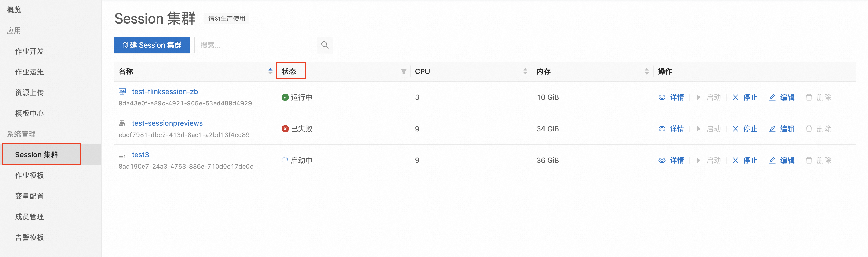Click the edit pencil icon for test-sessionpreviews
This screenshot has width=868, height=257.
tap(772, 129)
